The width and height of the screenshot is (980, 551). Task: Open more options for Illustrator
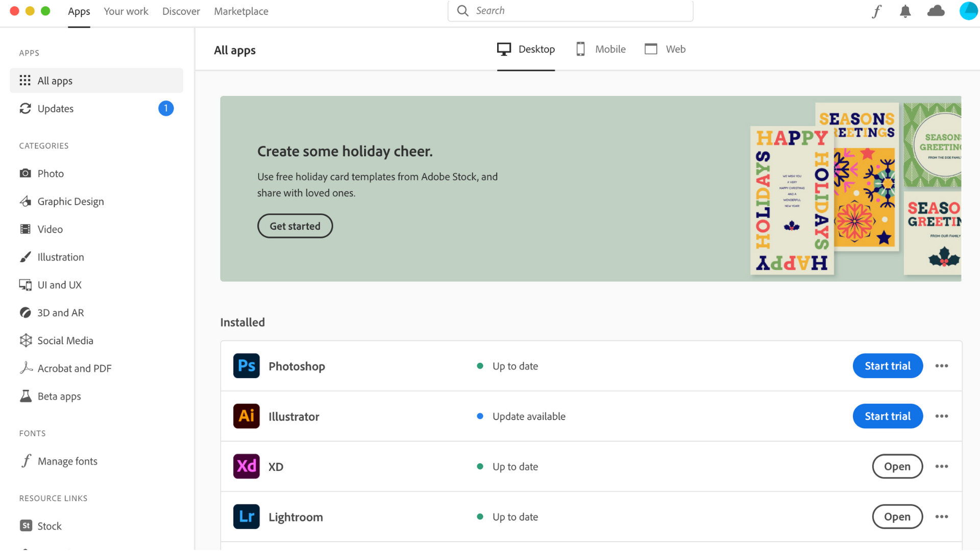942,416
